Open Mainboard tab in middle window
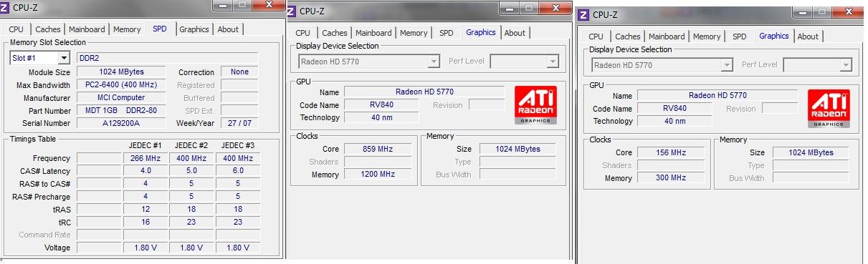The height and width of the screenshot is (264, 868). point(373,33)
